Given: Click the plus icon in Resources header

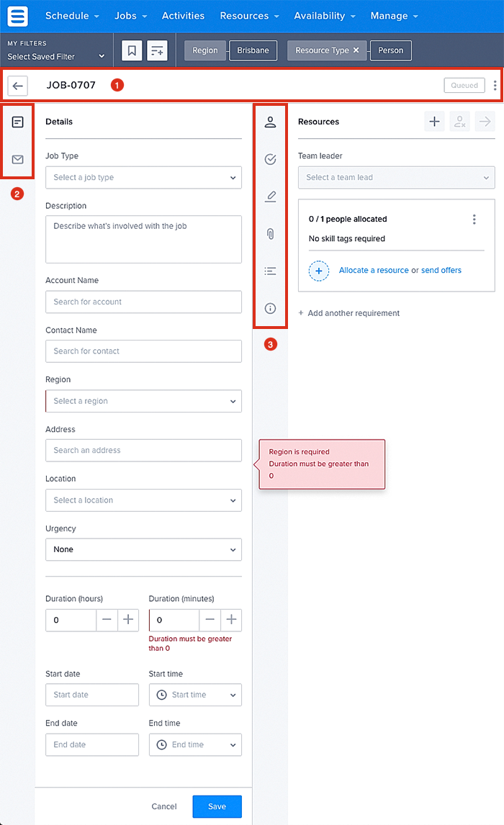Looking at the screenshot, I should click(435, 122).
